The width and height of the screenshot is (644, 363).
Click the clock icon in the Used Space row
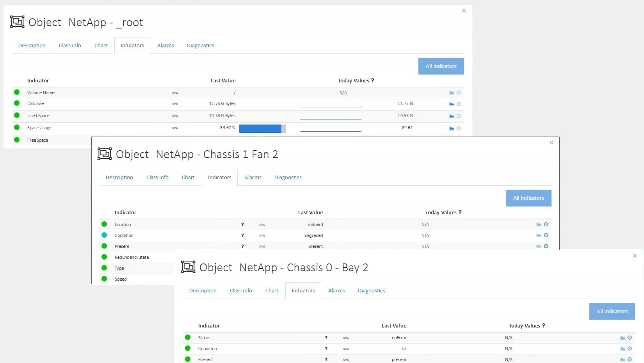[x=459, y=116]
